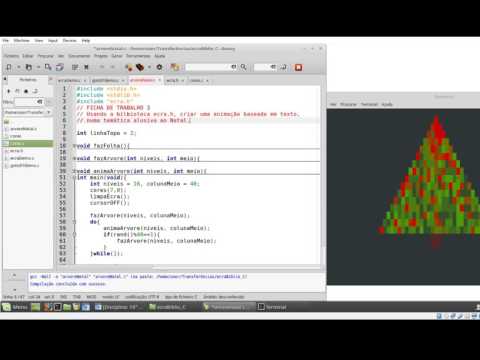The width and height of the screenshot is (480, 360).
Task: Click the New file icon in Geany toolbar
Action: 9,67
